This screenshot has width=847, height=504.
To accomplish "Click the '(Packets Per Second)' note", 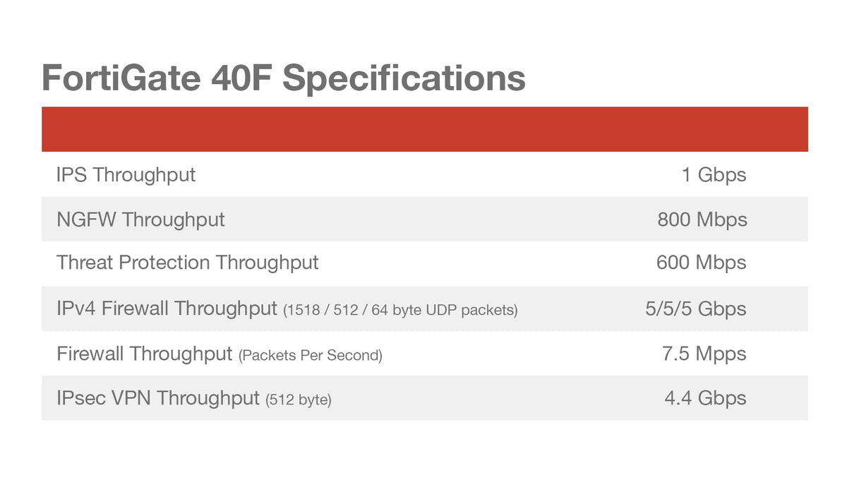I will [x=311, y=356].
